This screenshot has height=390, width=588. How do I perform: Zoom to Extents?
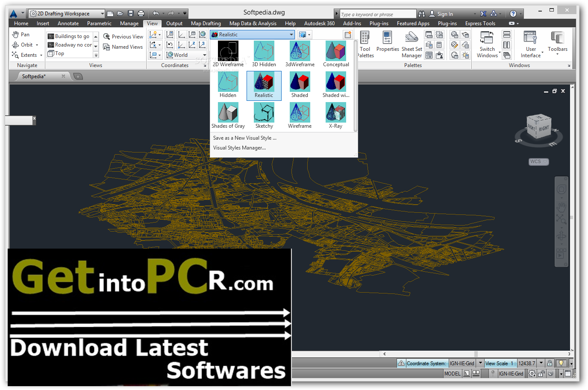click(24, 55)
